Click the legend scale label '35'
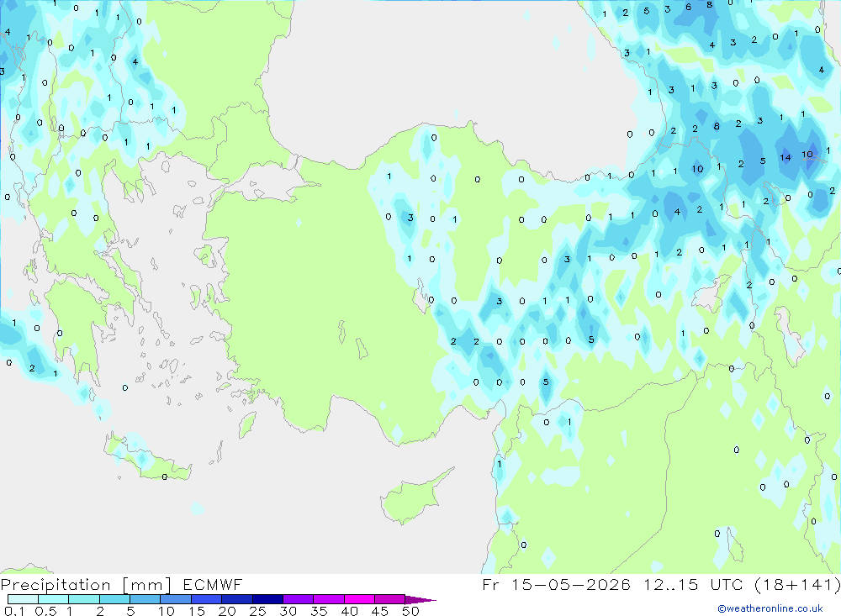The width and height of the screenshot is (841, 616). [x=319, y=611]
